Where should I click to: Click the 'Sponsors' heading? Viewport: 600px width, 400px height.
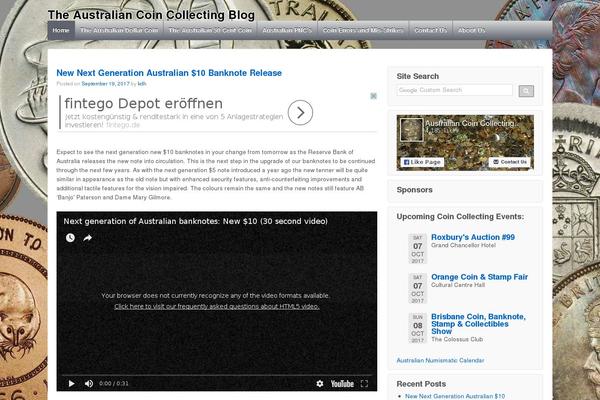414,190
